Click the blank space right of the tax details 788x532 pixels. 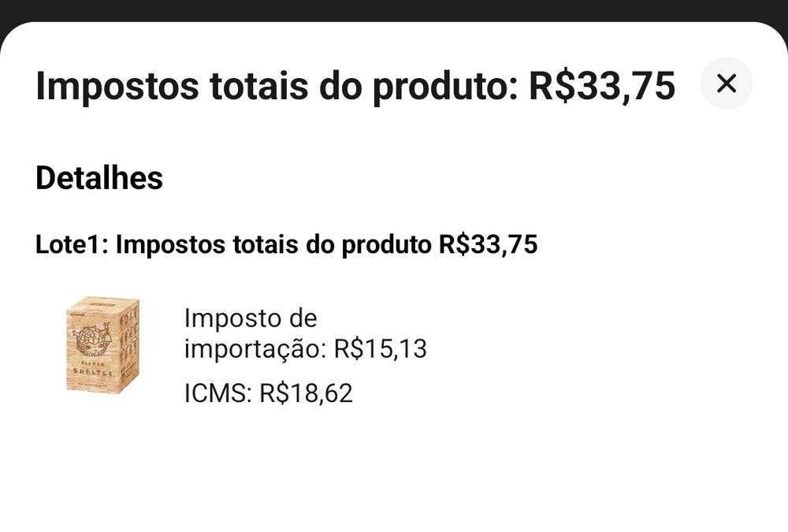pyautogui.click(x=615, y=355)
